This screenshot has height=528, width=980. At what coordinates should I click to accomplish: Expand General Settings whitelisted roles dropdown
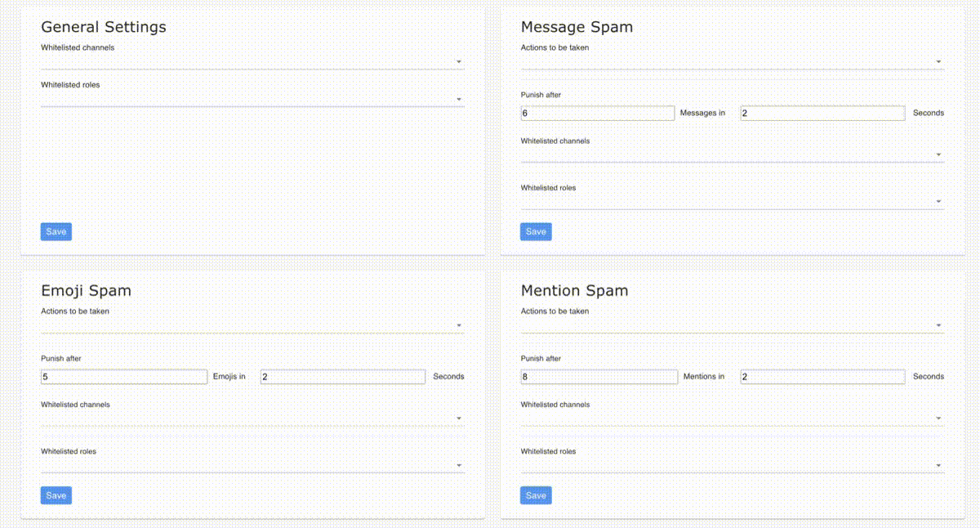252,100
